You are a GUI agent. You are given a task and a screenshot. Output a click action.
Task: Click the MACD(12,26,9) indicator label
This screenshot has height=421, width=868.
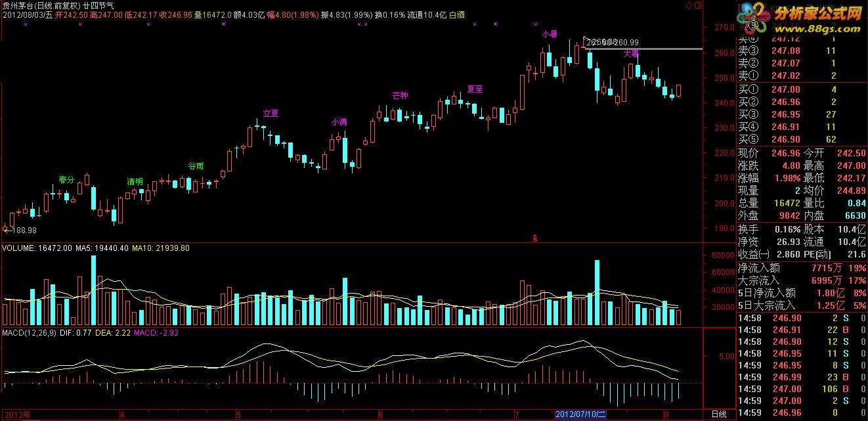coord(31,333)
